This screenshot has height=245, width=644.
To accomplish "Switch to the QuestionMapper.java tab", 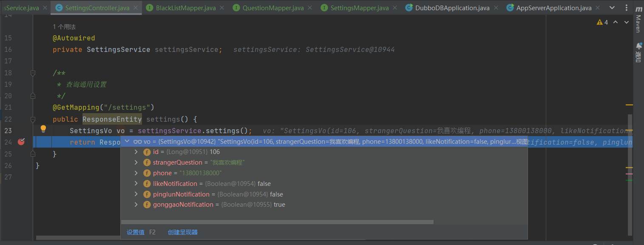I will [273, 8].
